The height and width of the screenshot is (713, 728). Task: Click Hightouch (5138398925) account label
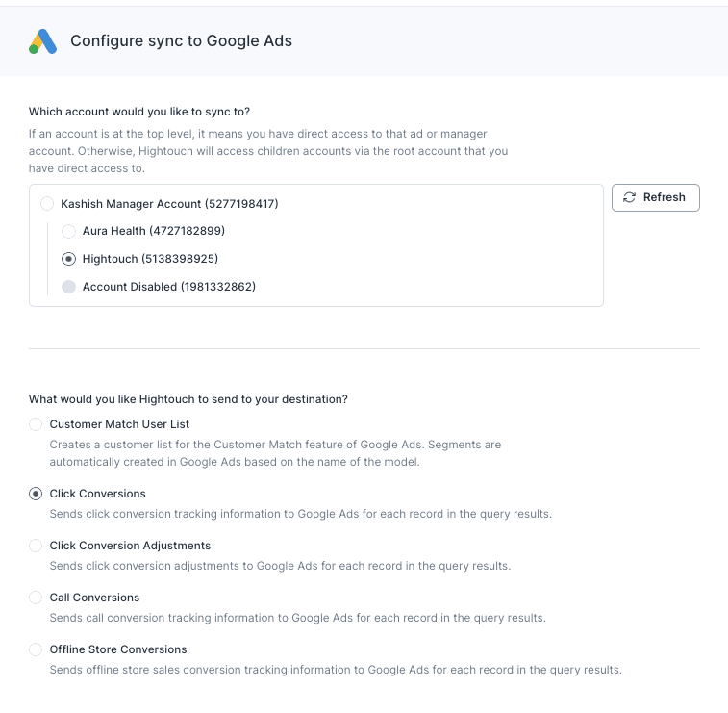150,259
